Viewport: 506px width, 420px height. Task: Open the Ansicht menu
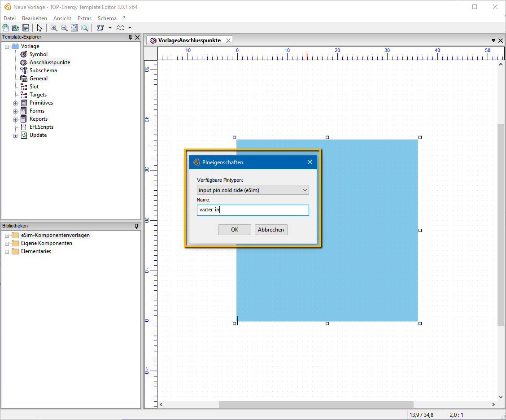[x=62, y=18]
